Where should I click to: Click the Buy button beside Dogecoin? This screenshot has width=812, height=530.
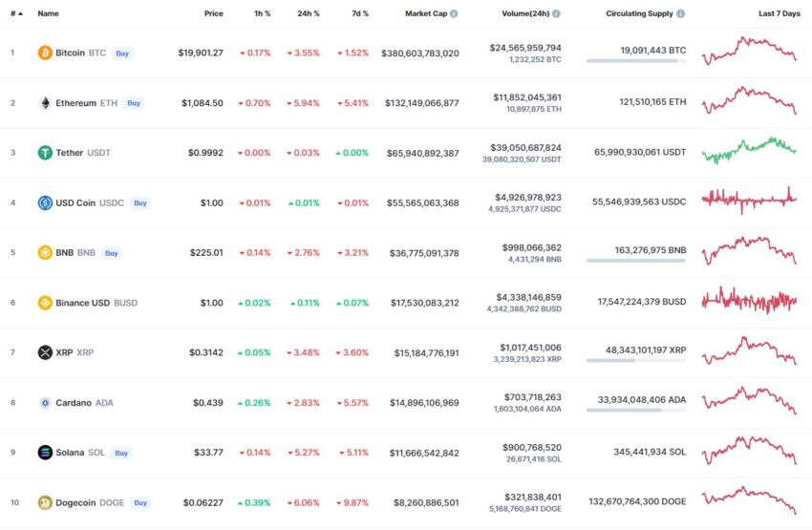[x=140, y=502]
